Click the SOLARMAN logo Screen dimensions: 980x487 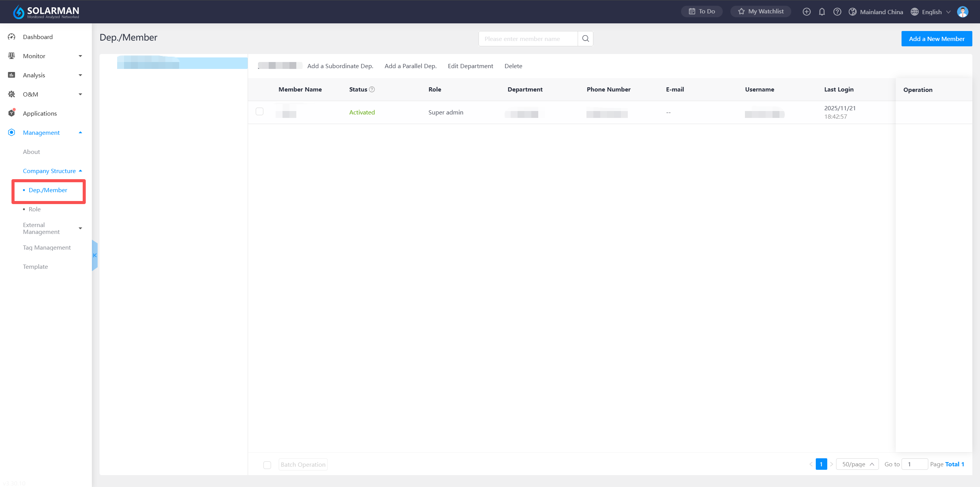click(46, 12)
